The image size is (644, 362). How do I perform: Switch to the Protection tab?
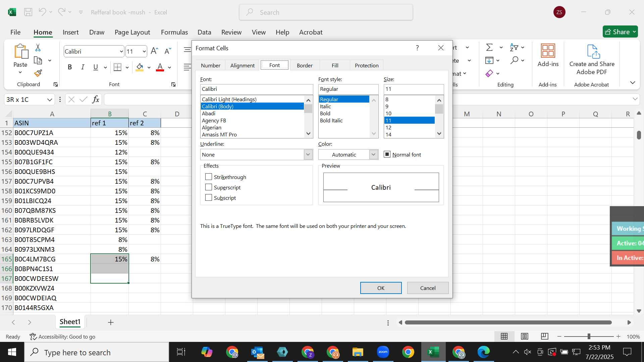pyautogui.click(x=367, y=65)
